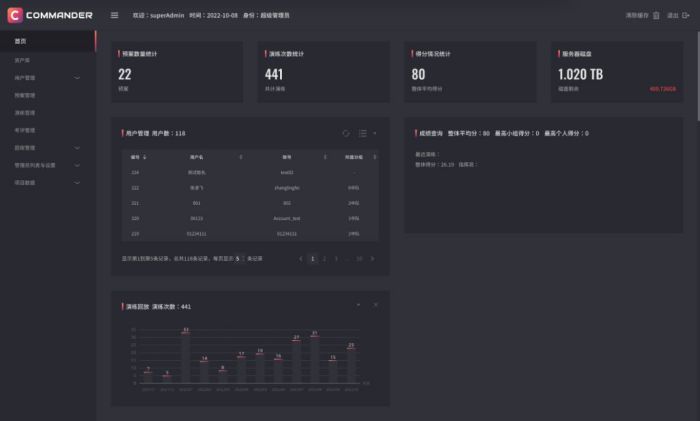The height and width of the screenshot is (421, 700).
Task: Click the hamburger menu icon in header
Action: click(x=114, y=15)
